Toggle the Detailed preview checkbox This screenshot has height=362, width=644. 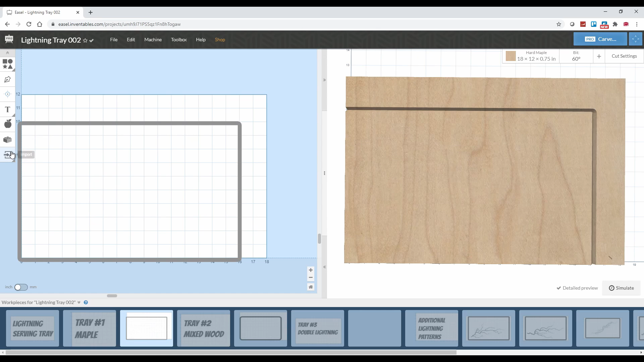[x=577, y=288]
